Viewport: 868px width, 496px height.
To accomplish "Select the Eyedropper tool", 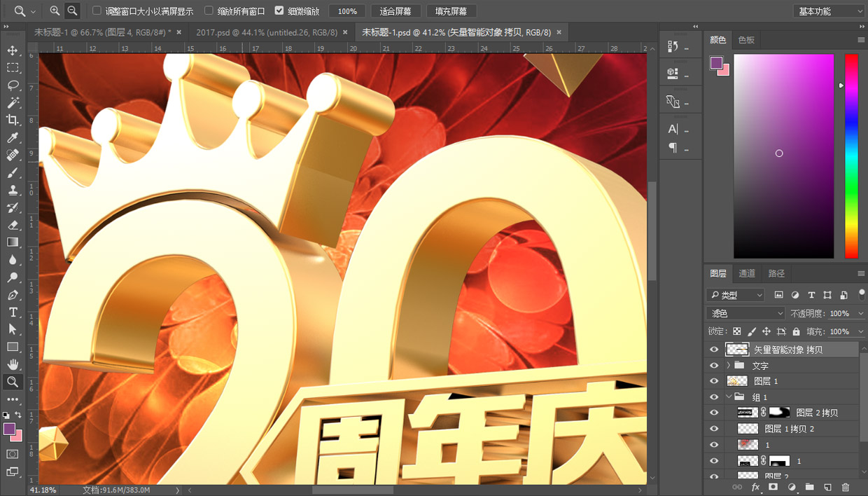I will coord(13,138).
